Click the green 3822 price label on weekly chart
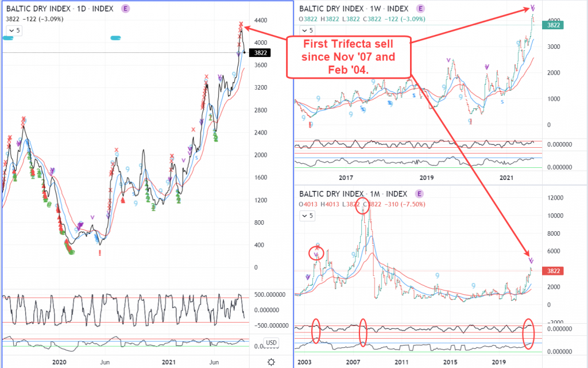This screenshot has width=588, height=368. coord(553,25)
